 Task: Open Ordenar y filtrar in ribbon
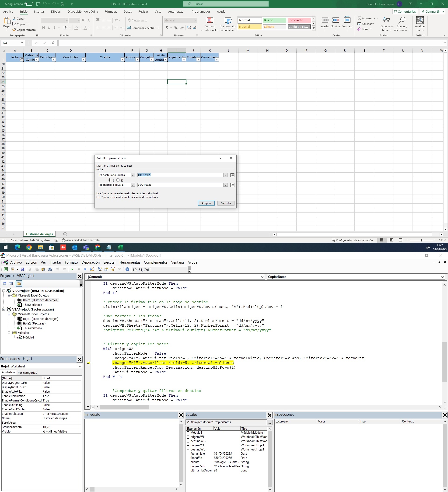click(x=386, y=24)
